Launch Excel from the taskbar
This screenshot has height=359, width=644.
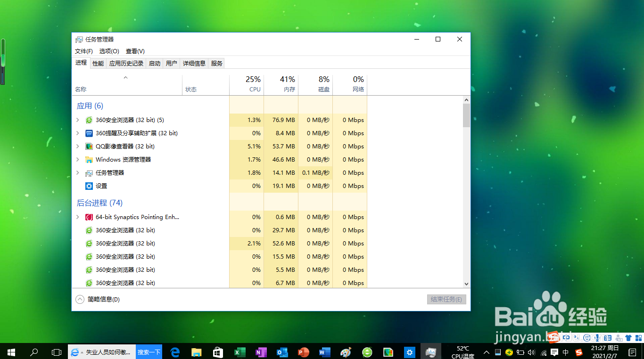240,352
